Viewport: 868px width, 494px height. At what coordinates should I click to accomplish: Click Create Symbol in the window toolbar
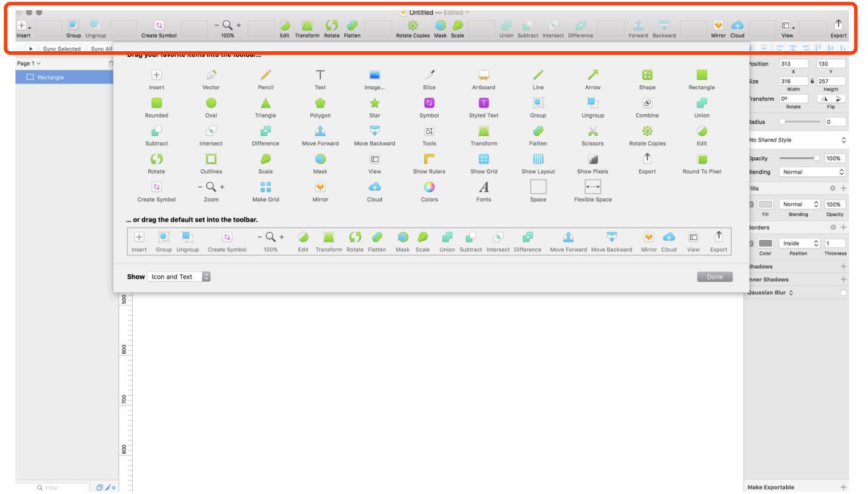[158, 29]
